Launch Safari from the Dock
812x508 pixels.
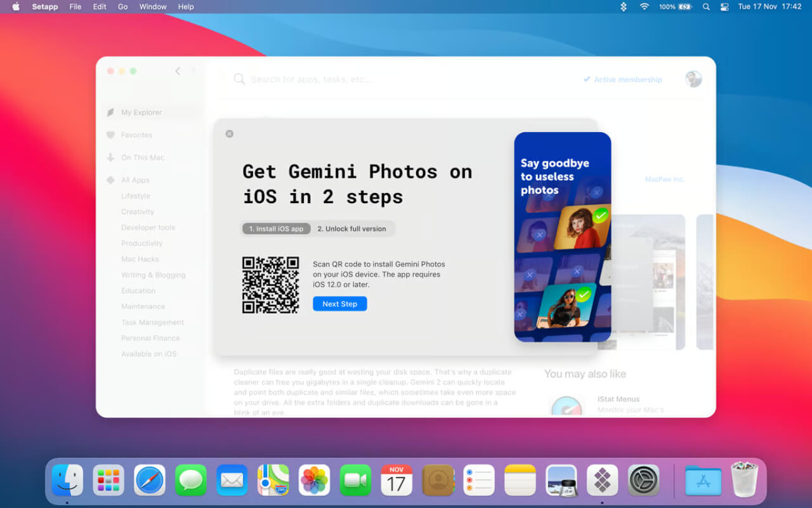[x=150, y=480]
